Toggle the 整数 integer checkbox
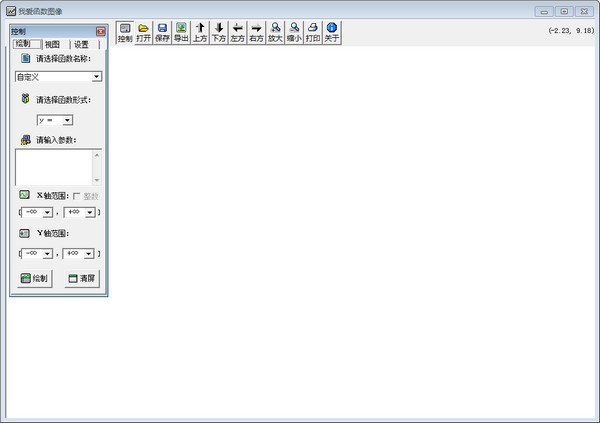600x423 pixels. click(x=77, y=196)
